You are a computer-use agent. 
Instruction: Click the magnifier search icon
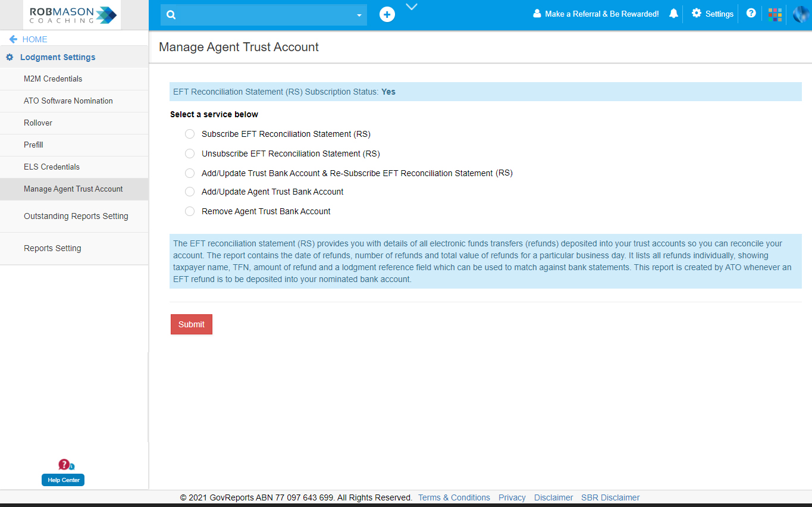pyautogui.click(x=171, y=15)
